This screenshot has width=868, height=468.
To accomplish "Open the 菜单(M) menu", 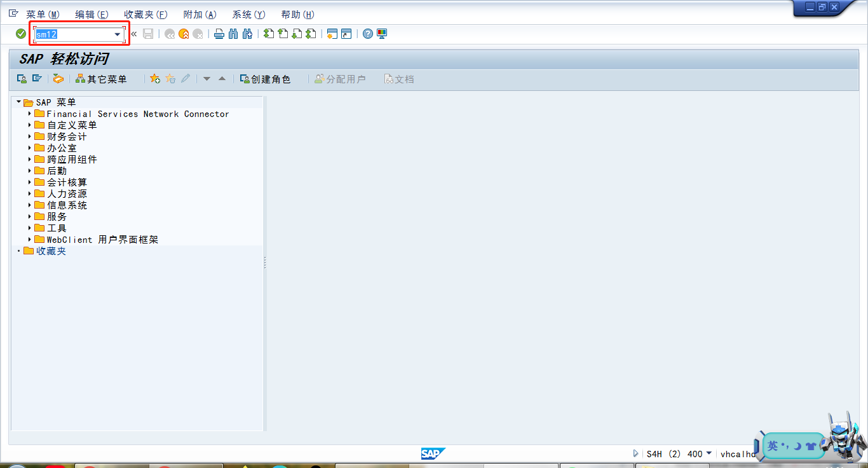I will 43,15.
